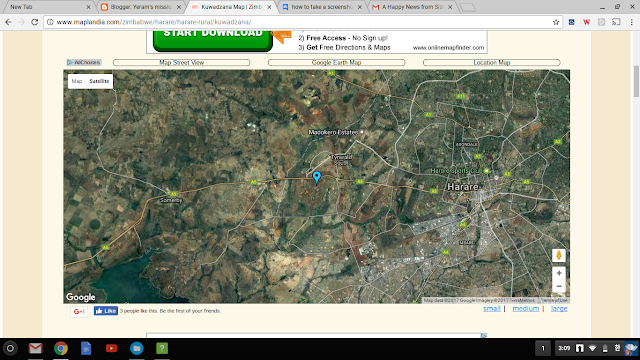Click the Google +1 button
640x360 pixels.
[79, 311]
